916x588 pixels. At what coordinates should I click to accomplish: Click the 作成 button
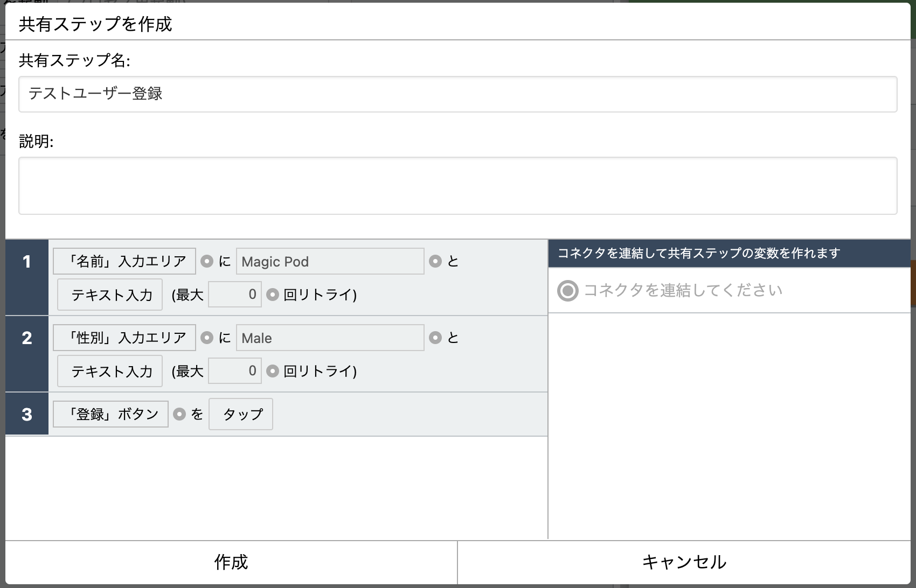pyautogui.click(x=231, y=562)
